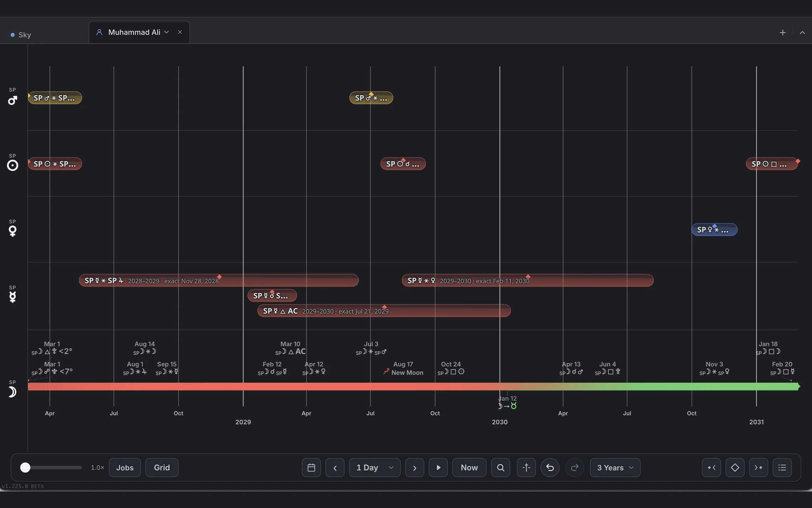
Task: Click the Jobs button
Action: point(125,467)
